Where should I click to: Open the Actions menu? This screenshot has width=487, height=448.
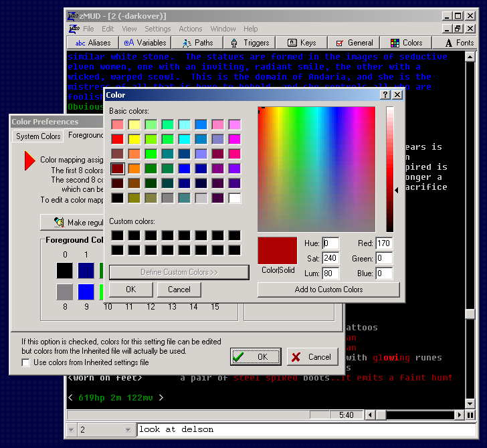coord(191,29)
